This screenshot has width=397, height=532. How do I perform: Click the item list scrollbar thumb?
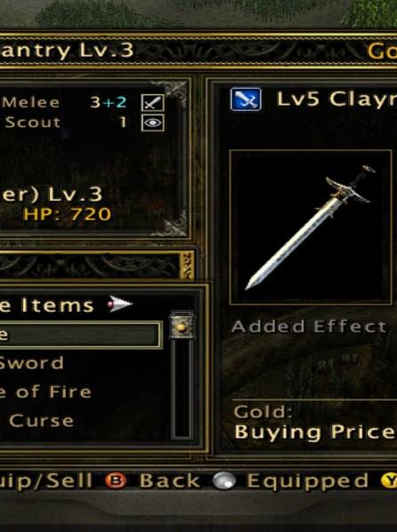(182, 326)
